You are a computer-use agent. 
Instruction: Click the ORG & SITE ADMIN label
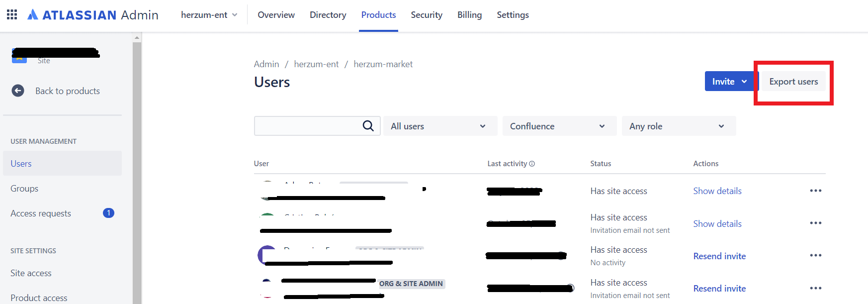point(411,284)
